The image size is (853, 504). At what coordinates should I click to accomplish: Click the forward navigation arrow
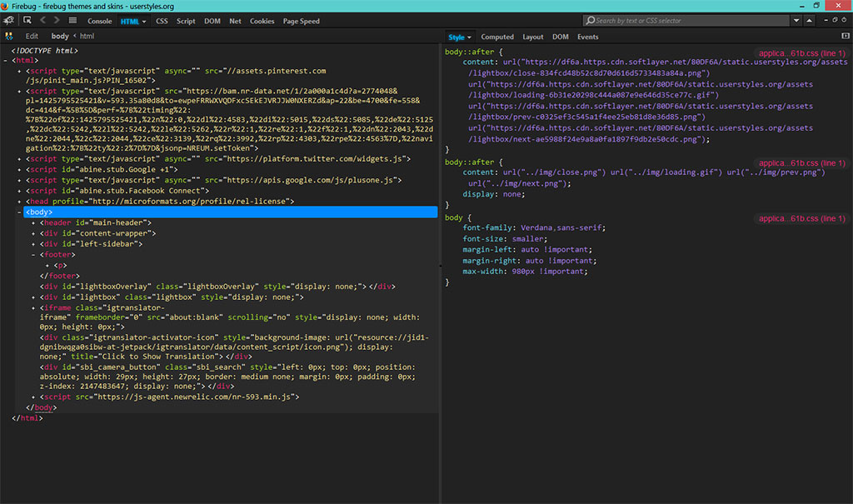point(57,21)
